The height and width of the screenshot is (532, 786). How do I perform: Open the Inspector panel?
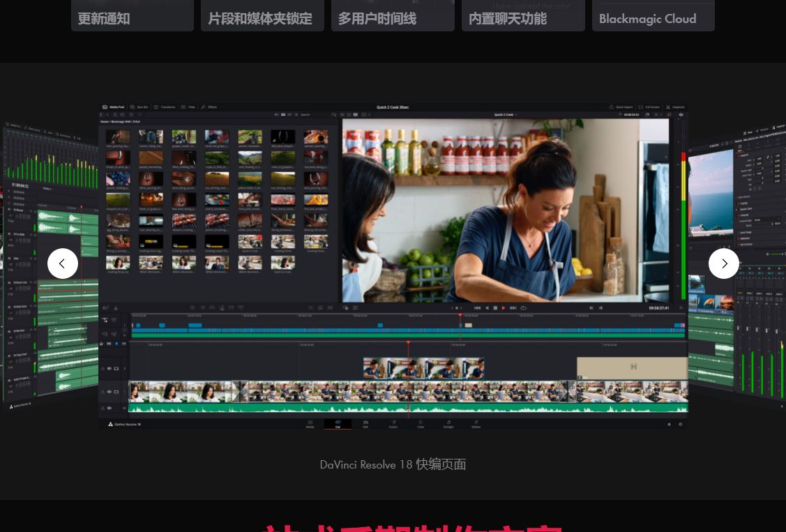675,107
